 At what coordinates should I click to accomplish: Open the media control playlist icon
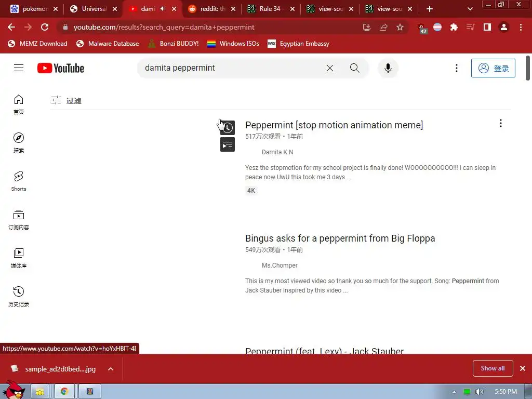pyautogui.click(x=470, y=27)
